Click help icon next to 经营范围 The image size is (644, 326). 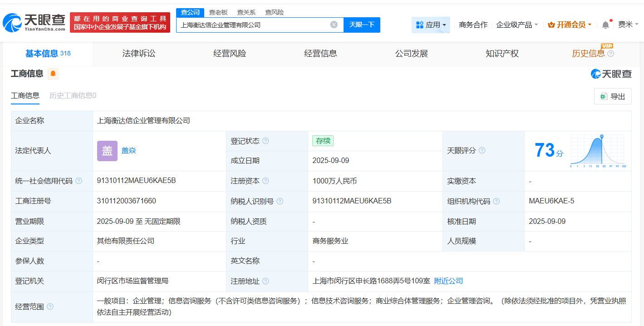[50, 307]
